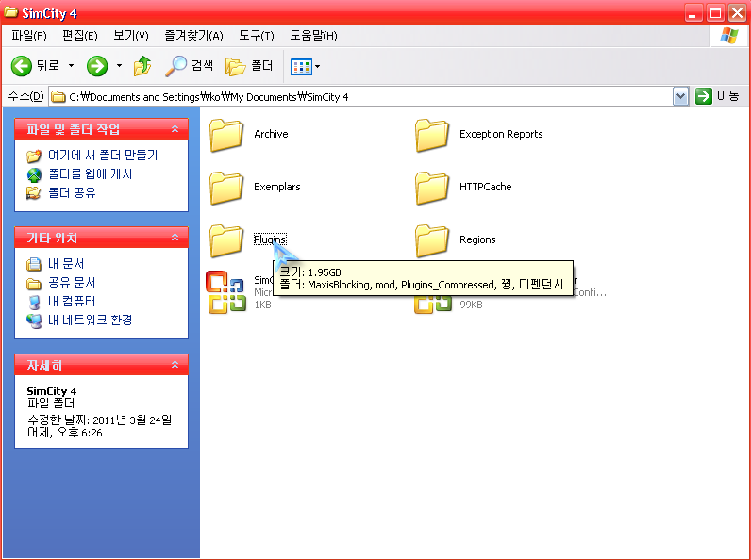Image resolution: width=751 pixels, height=560 pixels.
Task: Collapse the 파일 및 폴더 작업 panel
Action: (x=175, y=129)
